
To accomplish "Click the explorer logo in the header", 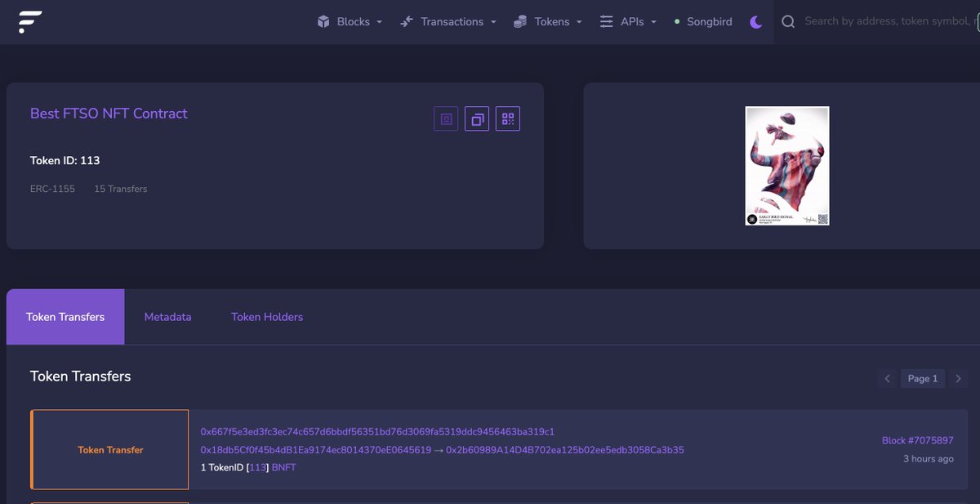I will (x=30, y=22).
